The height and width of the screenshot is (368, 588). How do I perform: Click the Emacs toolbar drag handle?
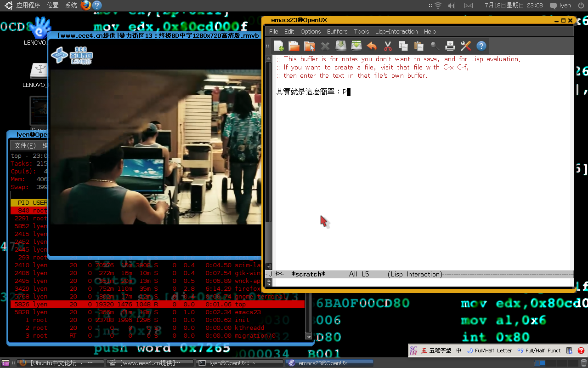[268, 46]
